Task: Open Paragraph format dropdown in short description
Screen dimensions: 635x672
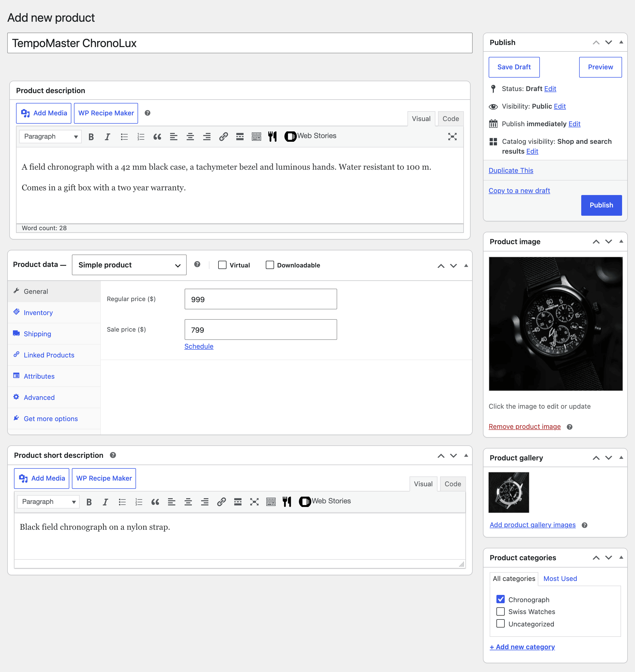Action: tap(48, 502)
